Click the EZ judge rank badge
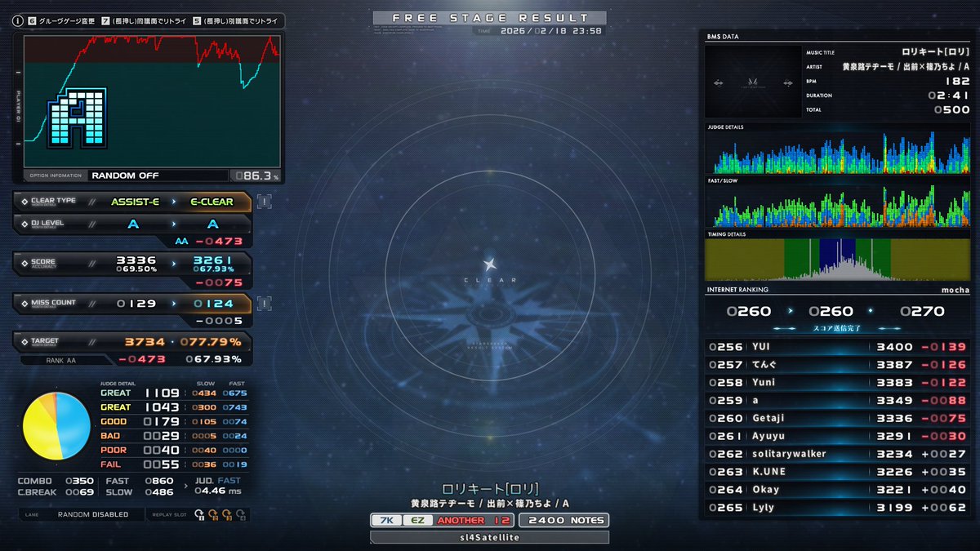Viewport: 980px width, 551px height. (x=416, y=520)
